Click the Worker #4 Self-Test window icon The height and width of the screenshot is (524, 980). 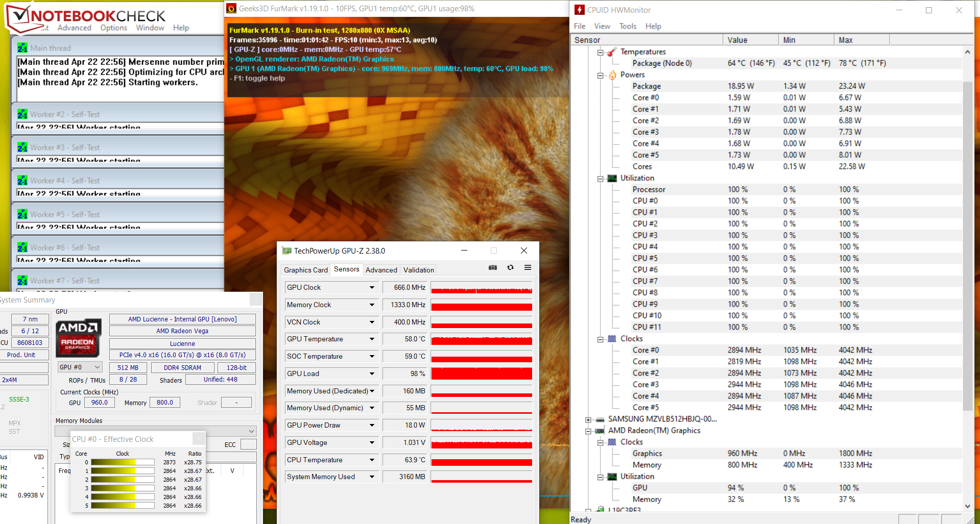pos(22,181)
